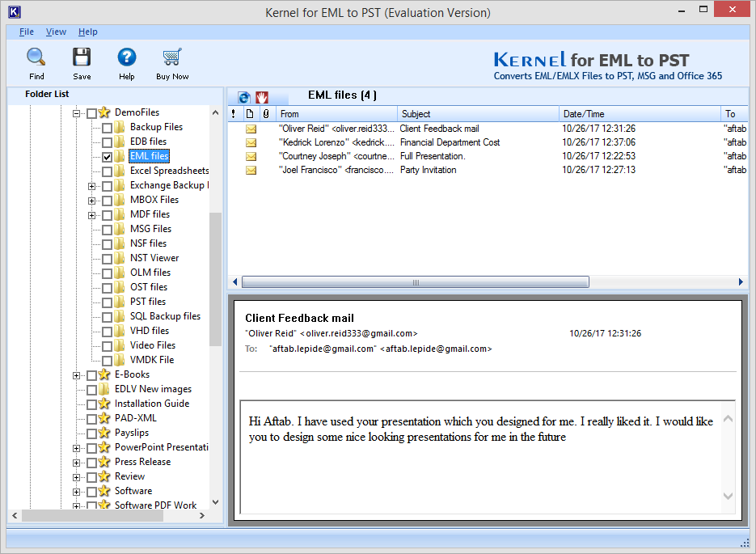Sort emails by Subject column

(x=479, y=114)
